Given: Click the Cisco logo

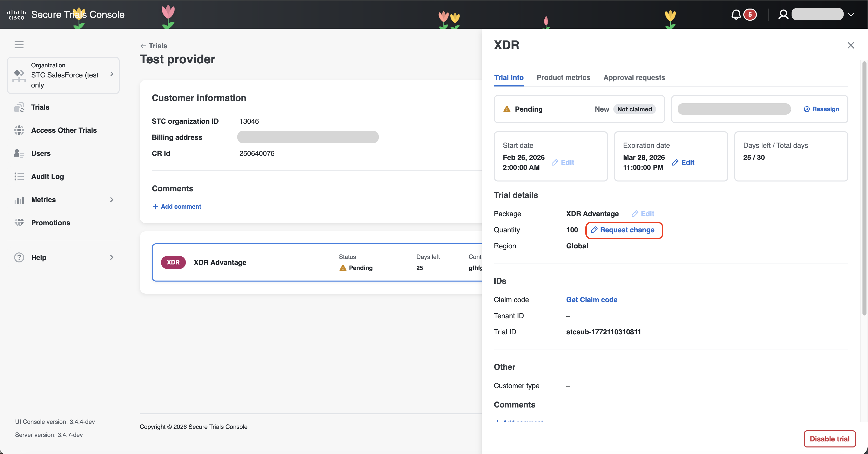Looking at the screenshot, I should click(x=16, y=15).
